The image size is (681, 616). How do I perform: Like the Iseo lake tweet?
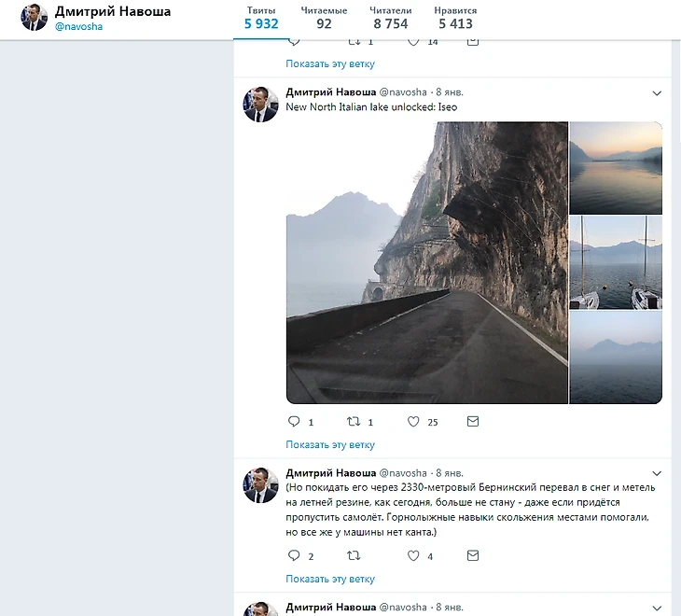pyautogui.click(x=413, y=421)
